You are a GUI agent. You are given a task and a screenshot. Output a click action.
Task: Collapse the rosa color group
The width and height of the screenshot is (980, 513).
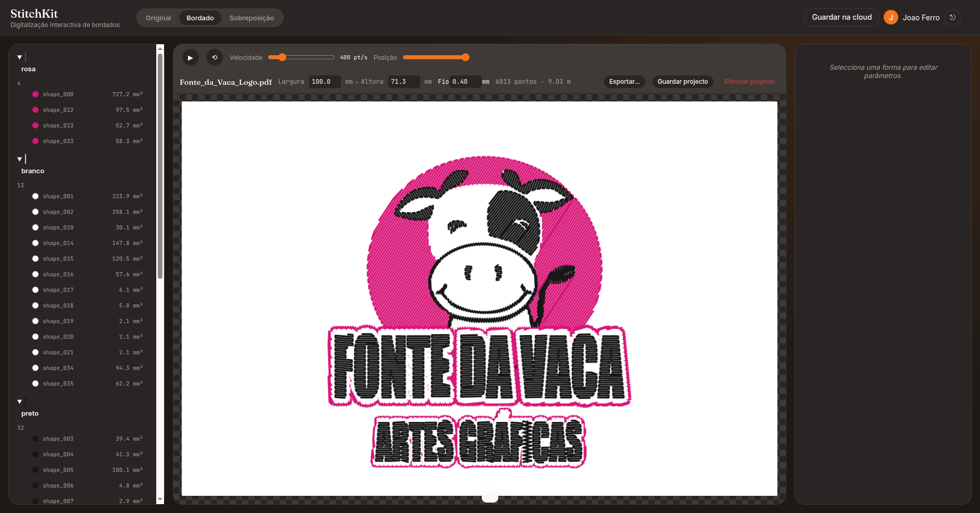point(19,57)
